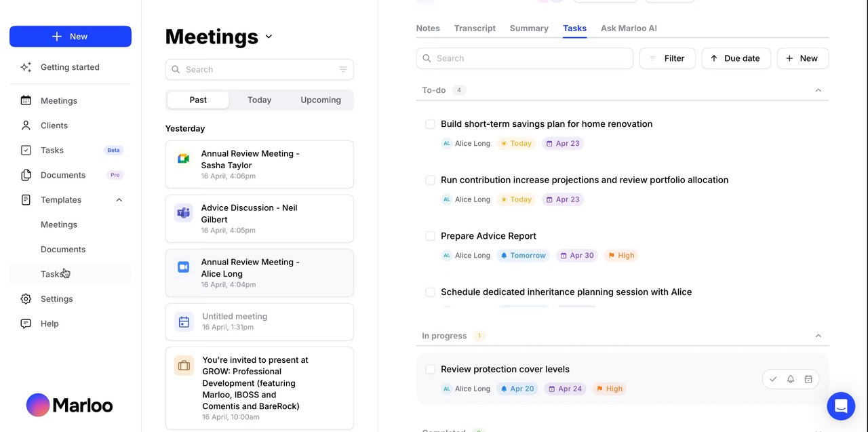
Task: Select the Upcoming meetings tab
Action: click(321, 100)
